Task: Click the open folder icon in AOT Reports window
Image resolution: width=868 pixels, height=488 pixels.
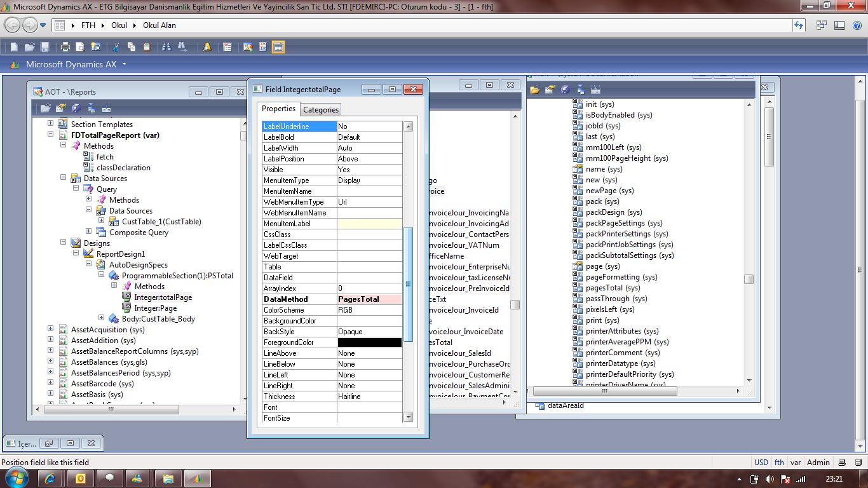Action: pos(46,108)
